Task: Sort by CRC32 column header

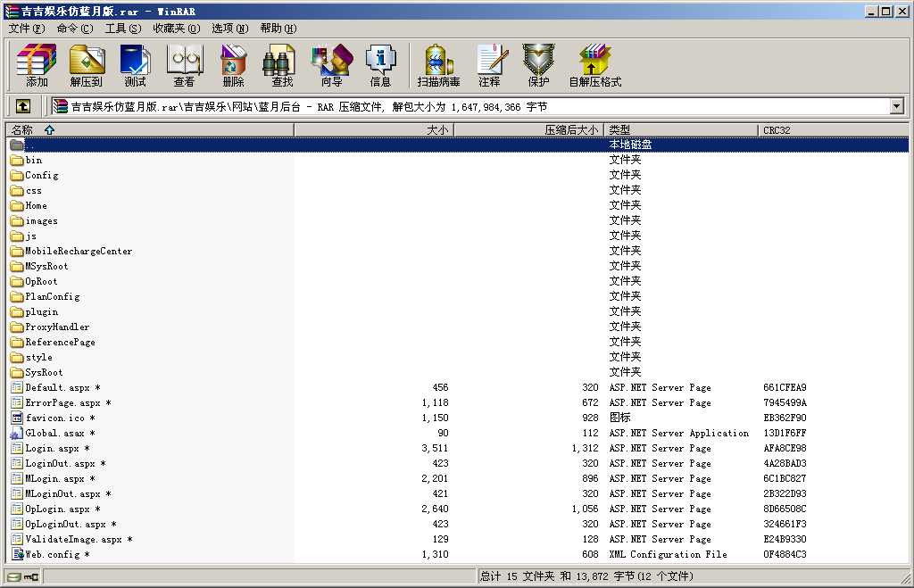Action: click(834, 130)
